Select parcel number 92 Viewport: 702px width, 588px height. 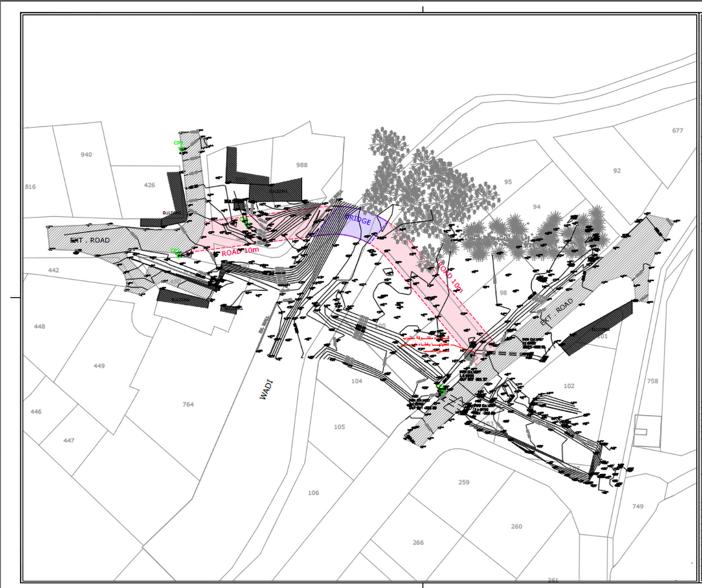[x=617, y=171]
